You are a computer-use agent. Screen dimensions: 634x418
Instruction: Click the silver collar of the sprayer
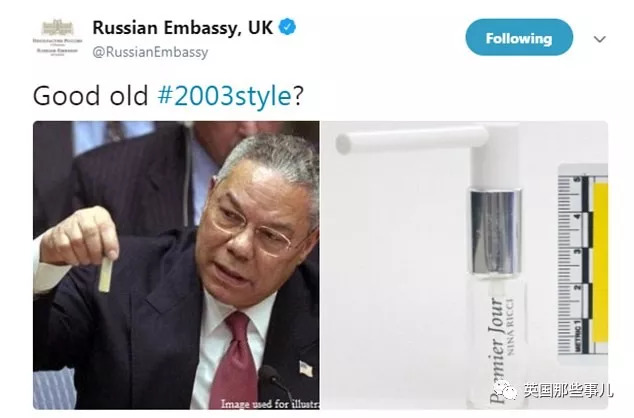tap(495, 232)
